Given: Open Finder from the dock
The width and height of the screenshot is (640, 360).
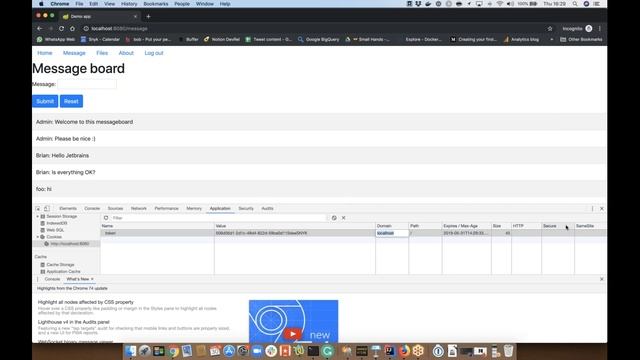Looking at the screenshot, I should coord(131,351).
